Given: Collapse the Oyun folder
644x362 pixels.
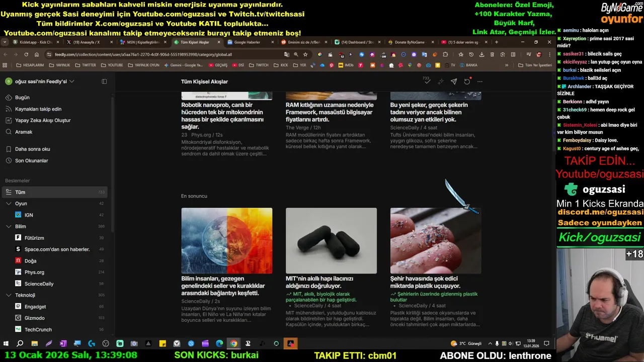Looking at the screenshot, I should pyautogui.click(x=9, y=204).
